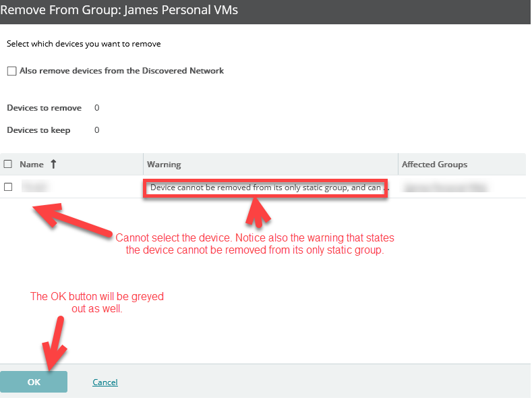Click the blurred device name cell
532x400 pixels.
click(36, 187)
